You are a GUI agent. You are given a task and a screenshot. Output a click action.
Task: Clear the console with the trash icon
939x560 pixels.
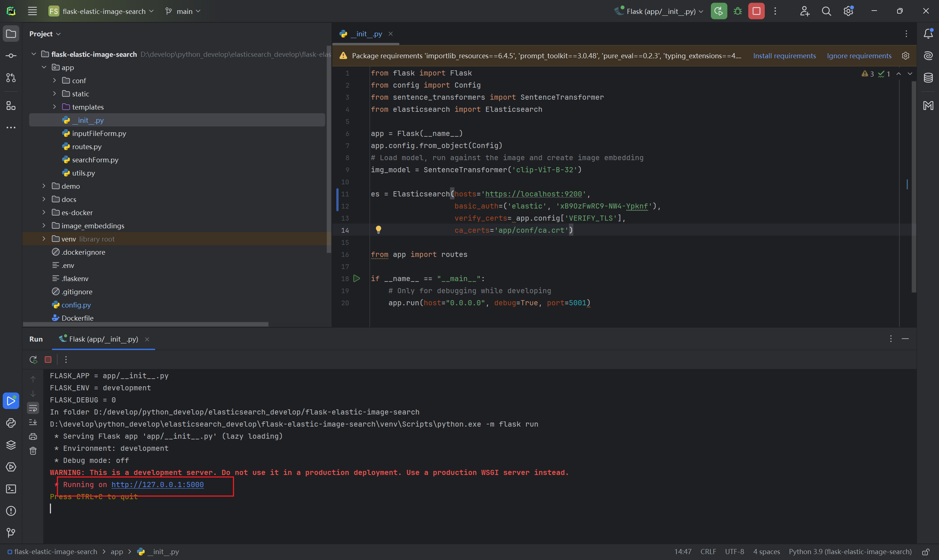click(33, 451)
